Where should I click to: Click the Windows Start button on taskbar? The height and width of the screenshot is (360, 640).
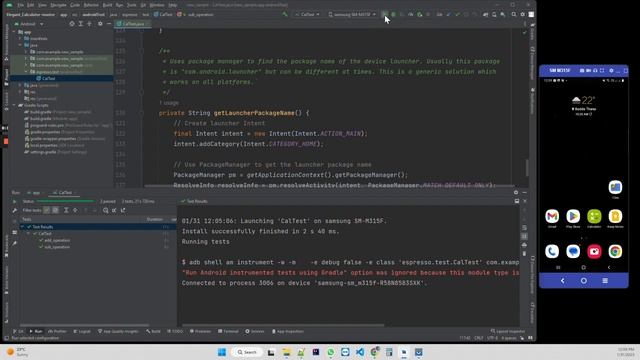click(x=222, y=352)
